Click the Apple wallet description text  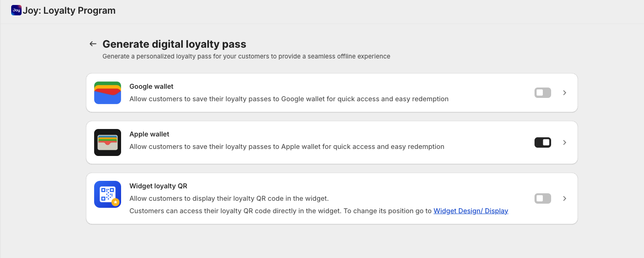pyautogui.click(x=287, y=147)
